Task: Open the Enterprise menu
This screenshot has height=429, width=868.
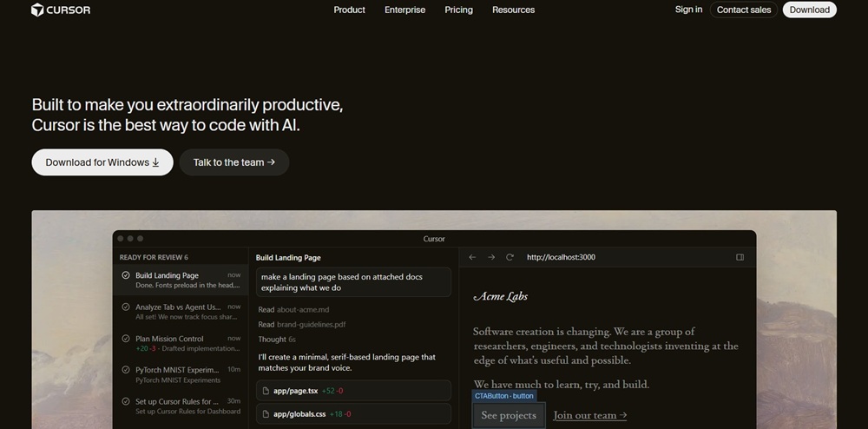Action: pos(404,10)
